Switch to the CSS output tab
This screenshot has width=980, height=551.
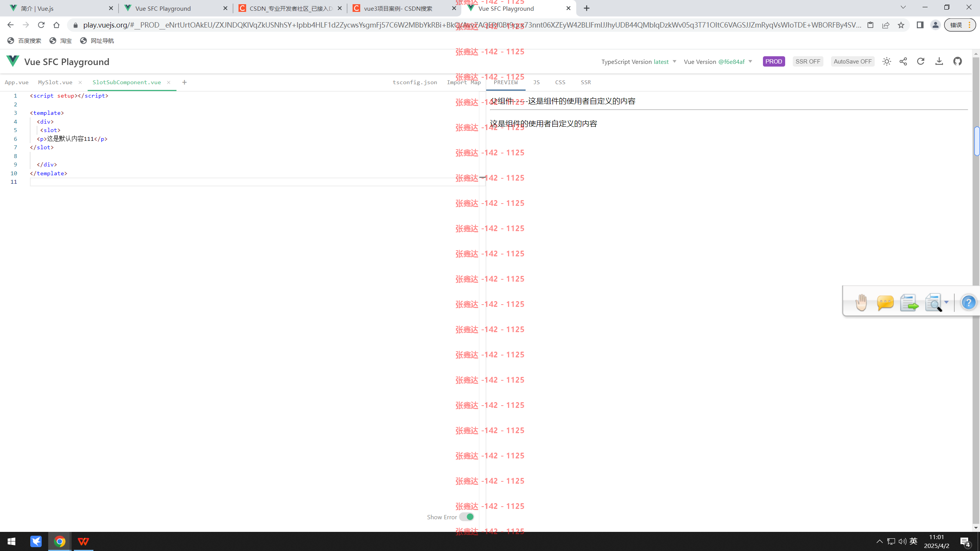tap(560, 82)
